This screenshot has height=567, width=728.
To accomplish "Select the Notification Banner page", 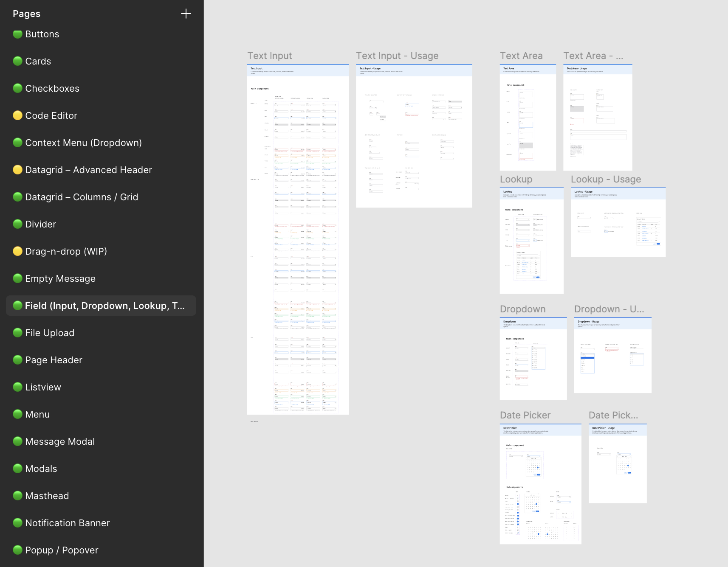I will tap(67, 523).
